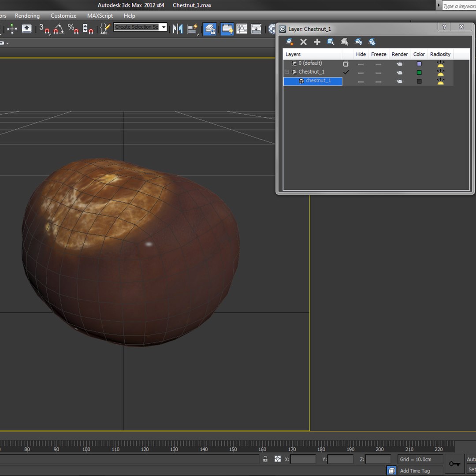The image size is (476, 476).
Task: Click the Delete layer X icon
Action: (x=303, y=42)
